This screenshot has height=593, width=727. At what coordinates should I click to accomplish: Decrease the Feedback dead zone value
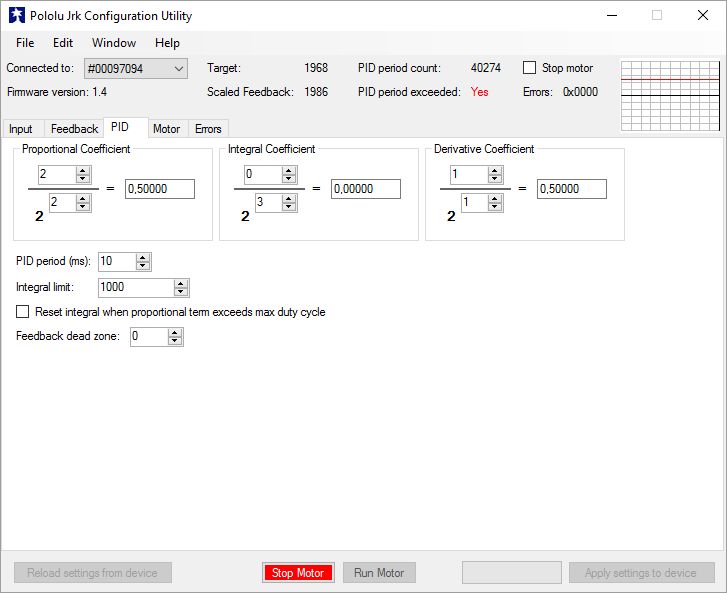175,341
